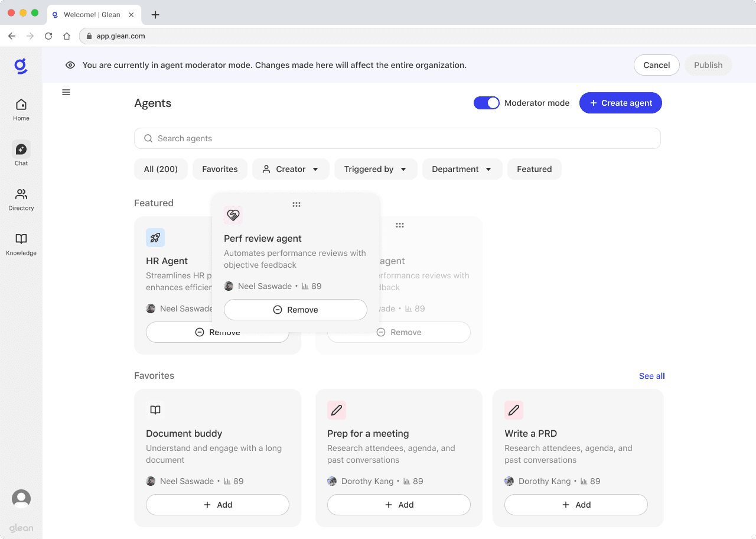Grab the drag handle on the Perf review card
Viewport: 756px width, 539px height.
pos(296,204)
